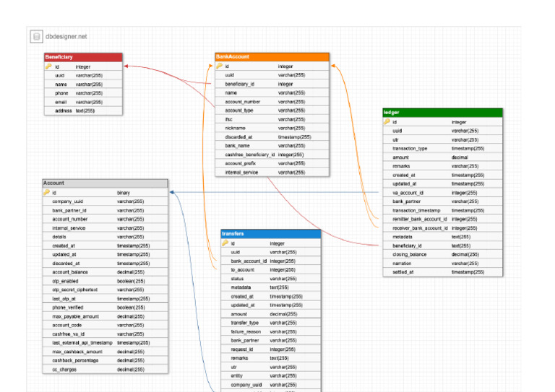Select the status row in the transfers table
This screenshot has width=555, height=392.
click(x=271, y=279)
